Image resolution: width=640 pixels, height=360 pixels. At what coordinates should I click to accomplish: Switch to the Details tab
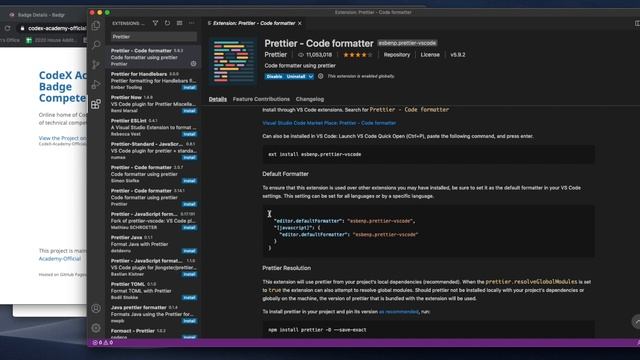pyautogui.click(x=218, y=99)
